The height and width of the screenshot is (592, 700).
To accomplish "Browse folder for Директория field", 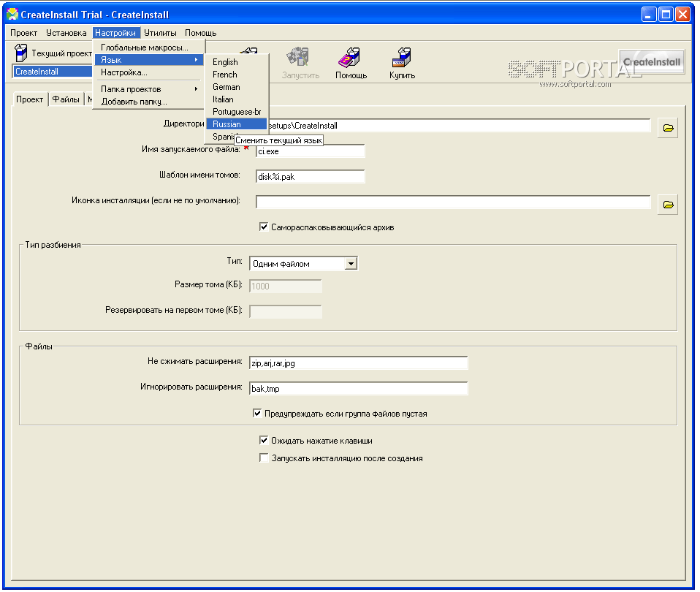I will 668,128.
